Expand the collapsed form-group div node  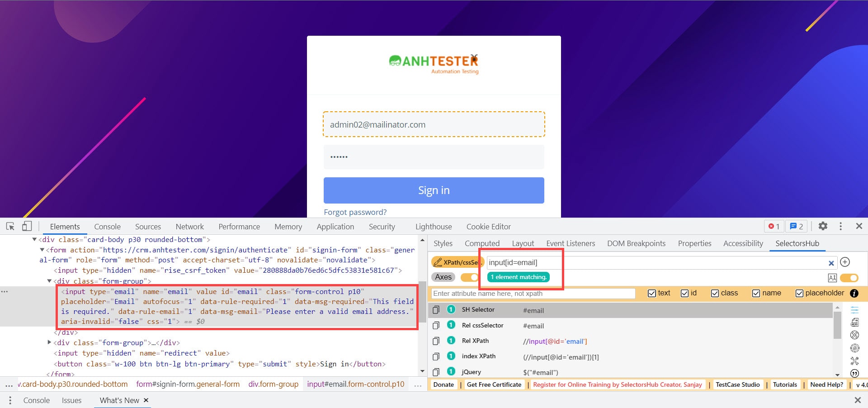coord(49,342)
